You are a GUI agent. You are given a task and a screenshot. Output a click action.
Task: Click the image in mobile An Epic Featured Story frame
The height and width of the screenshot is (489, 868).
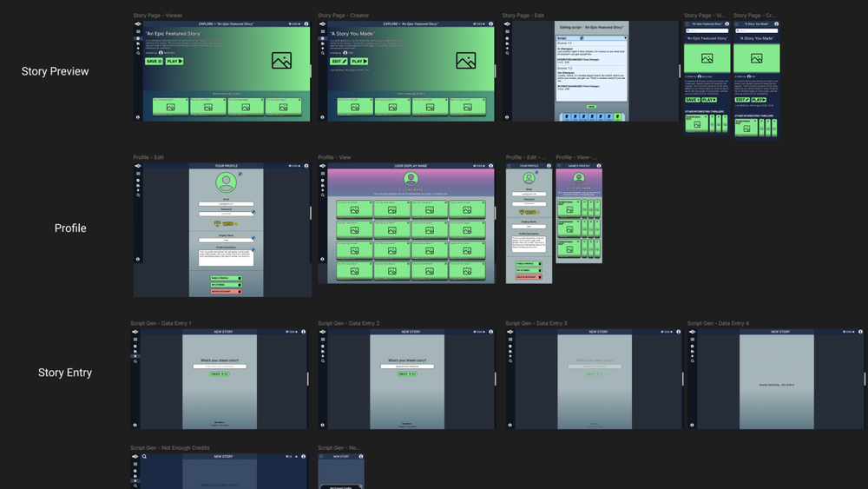707,58
